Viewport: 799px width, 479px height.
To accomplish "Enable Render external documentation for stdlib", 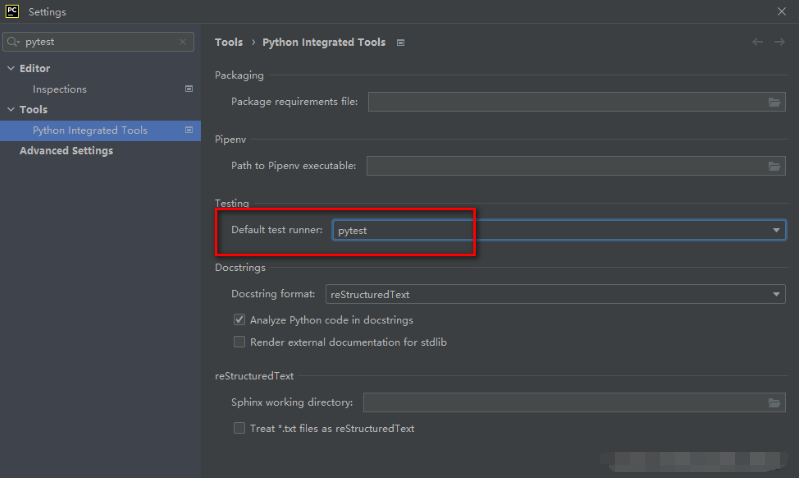I will pyautogui.click(x=239, y=342).
